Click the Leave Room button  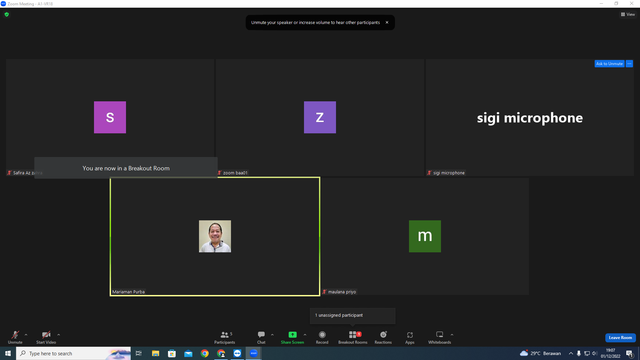pyautogui.click(x=620, y=338)
